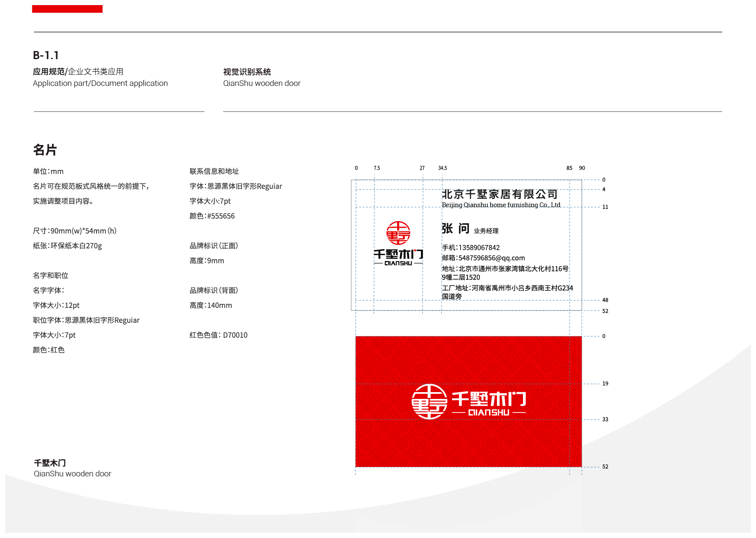Select the "工厂地址:河南省禹州市…" line
Image resolution: width=756 pixels, height=538 pixels.
[x=507, y=292]
